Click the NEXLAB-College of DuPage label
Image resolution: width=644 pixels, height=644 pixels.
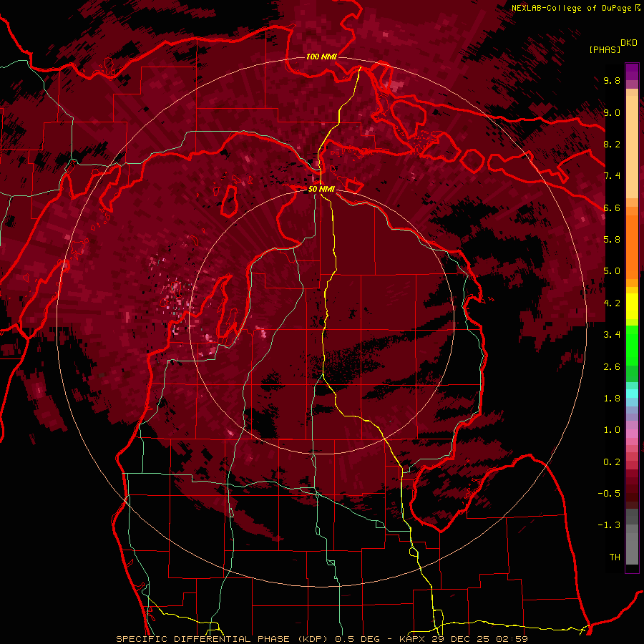(x=572, y=8)
